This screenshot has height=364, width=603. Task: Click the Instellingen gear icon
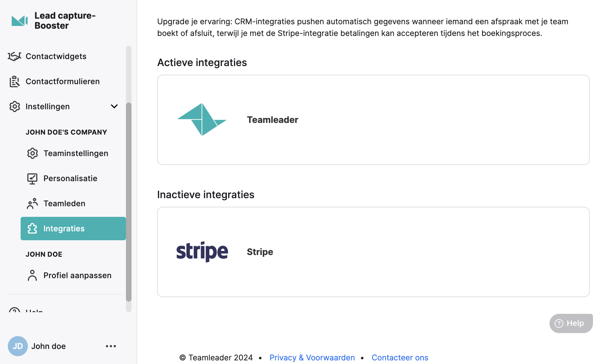pyautogui.click(x=14, y=106)
